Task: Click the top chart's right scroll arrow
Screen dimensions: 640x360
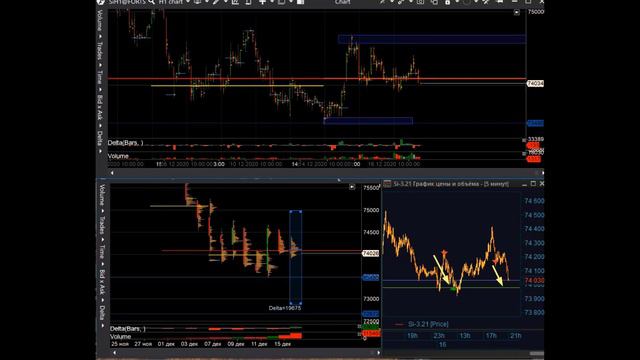Action: [x=542, y=173]
